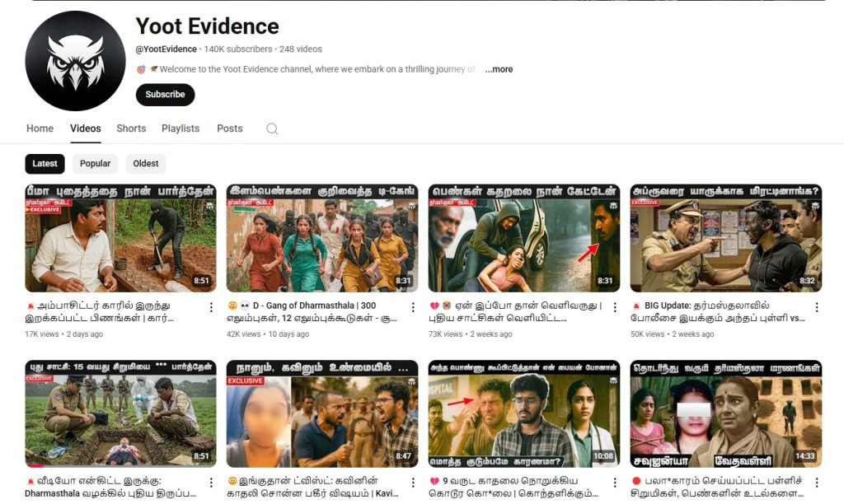Open more actions for 73K views video
The image size is (844, 504).
pyautogui.click(x=615, y=307)
